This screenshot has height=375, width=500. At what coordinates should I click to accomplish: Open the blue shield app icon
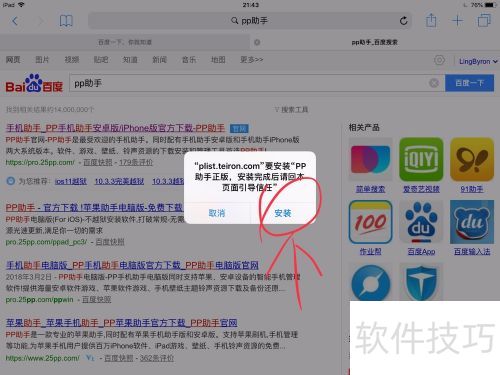(x=421, y=282)
